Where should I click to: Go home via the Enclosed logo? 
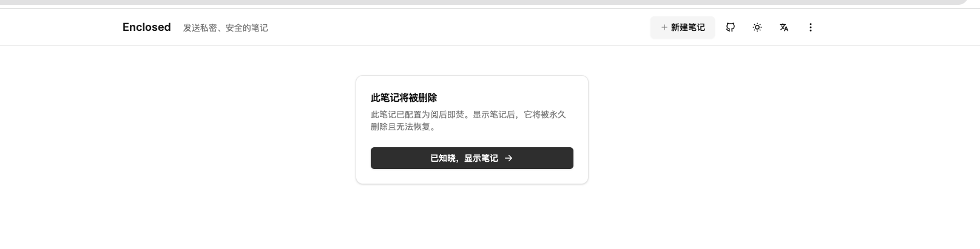tap(147, 27)
